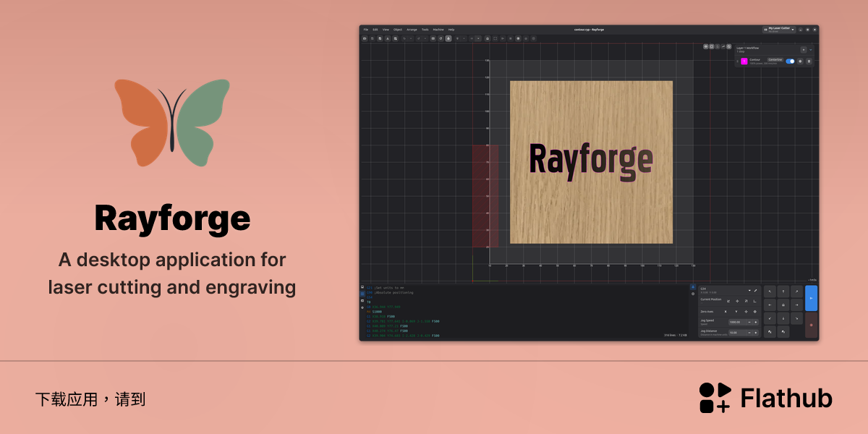868x434 pixels.
Task: Open My Laser Cutter machine selector
Action: tap(779, 30)
